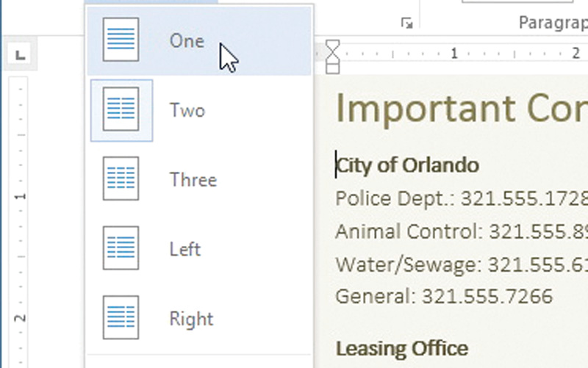Choose the "Two" text label in the menu

pos(187,111)
